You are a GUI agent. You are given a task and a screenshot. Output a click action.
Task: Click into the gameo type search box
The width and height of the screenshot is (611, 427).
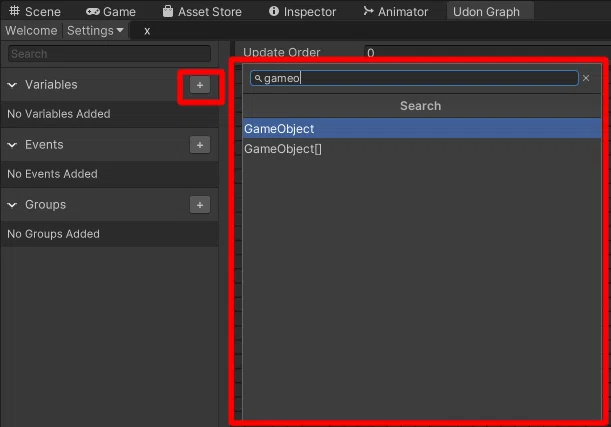pos(414,78)
